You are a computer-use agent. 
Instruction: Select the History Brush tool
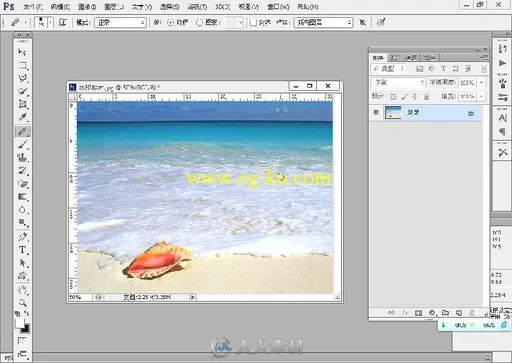pyautogui.click(x=22, y=171)
